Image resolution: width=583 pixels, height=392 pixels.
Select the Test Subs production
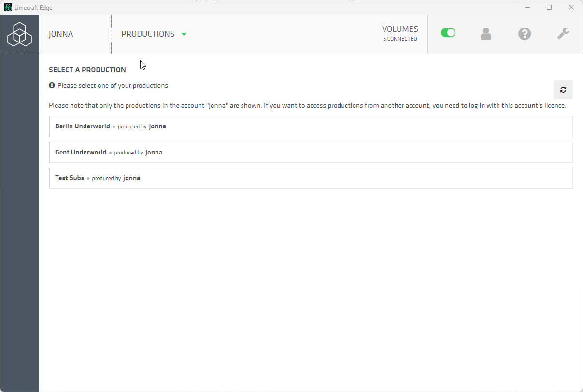pyautogui.click(x=311, y=178)
